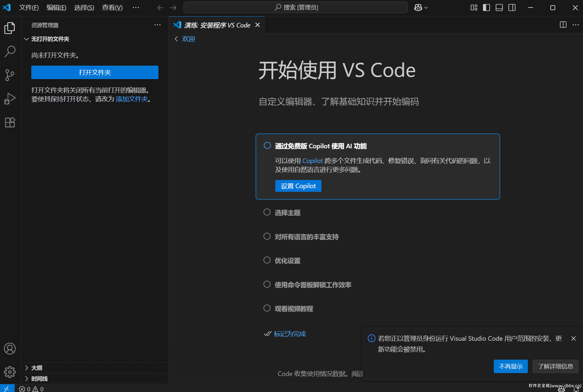583x392 pixels.
Task: Select the 优化设置 step circle
Action: pyautogui.click(x=267, y=260)
